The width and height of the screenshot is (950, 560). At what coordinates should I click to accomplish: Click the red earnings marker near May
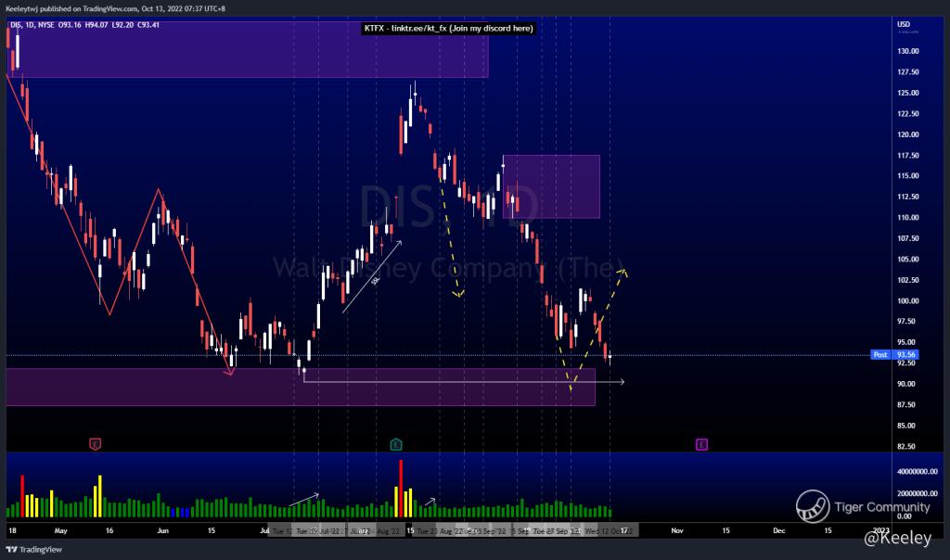[x=96, y=444]
